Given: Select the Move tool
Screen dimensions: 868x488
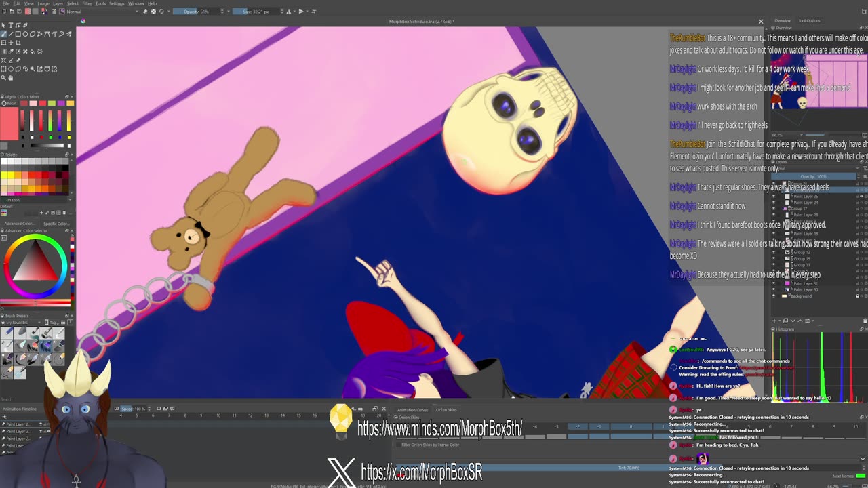Looking at the screenshot, I should pos(11,43).
